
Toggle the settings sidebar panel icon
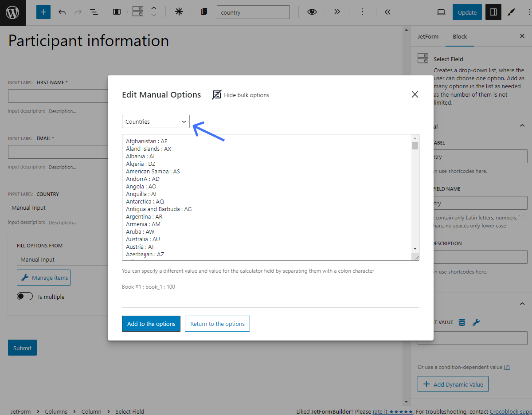click(493, 12)
